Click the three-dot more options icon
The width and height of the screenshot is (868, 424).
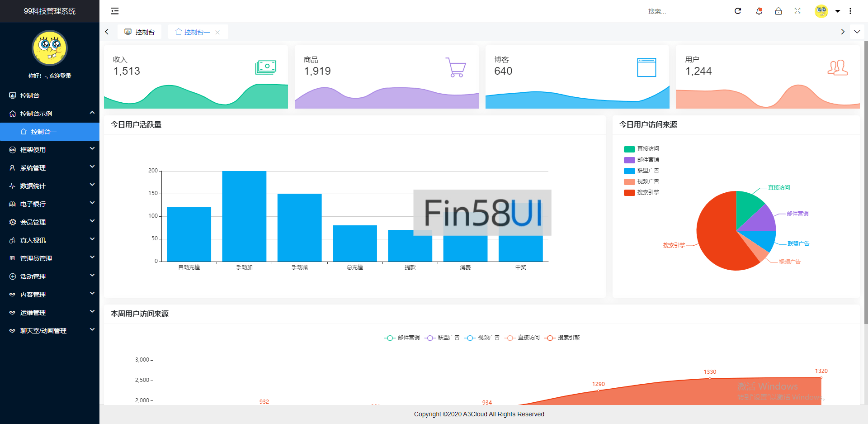pyautogui.click(x=850, y=11)
